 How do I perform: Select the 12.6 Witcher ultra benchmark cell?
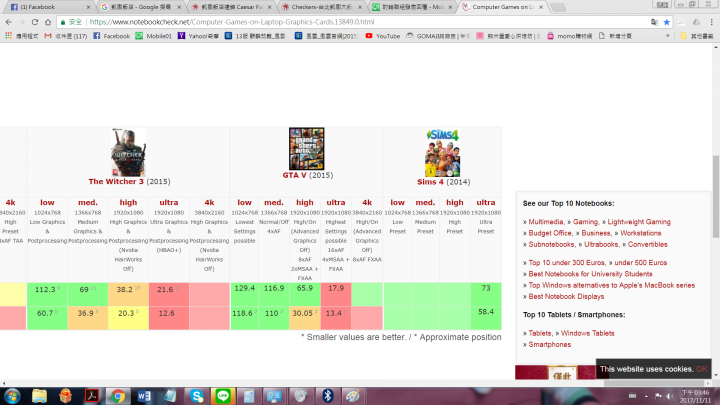coord(169,318)
